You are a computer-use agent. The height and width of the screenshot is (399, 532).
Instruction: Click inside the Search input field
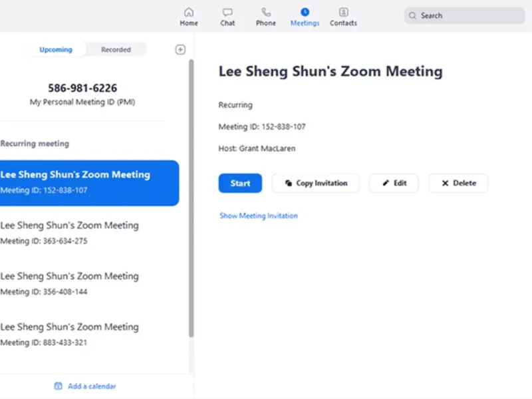point(464,15)
